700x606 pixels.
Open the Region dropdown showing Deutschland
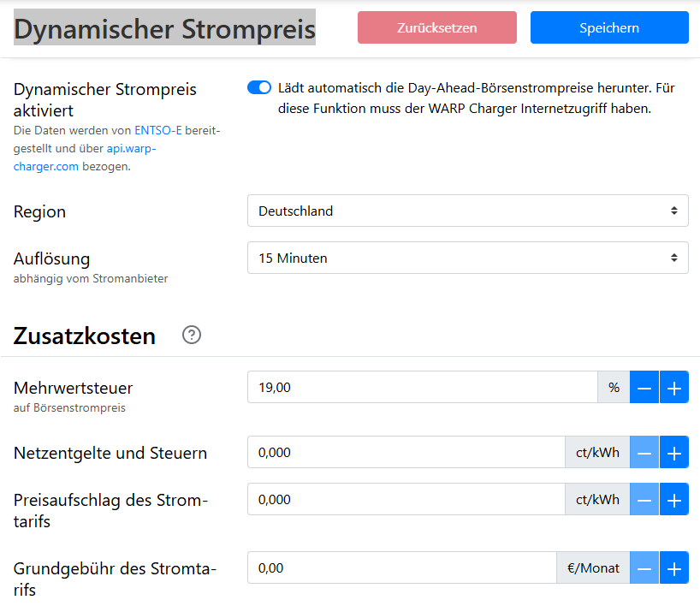coord(467,211)
